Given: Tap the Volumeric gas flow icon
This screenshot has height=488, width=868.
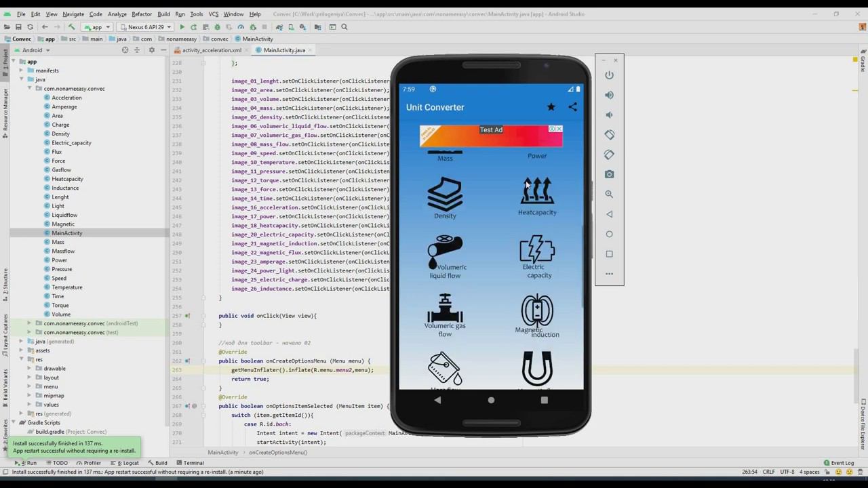Looking at the screenshot, I should pos(445,316).
